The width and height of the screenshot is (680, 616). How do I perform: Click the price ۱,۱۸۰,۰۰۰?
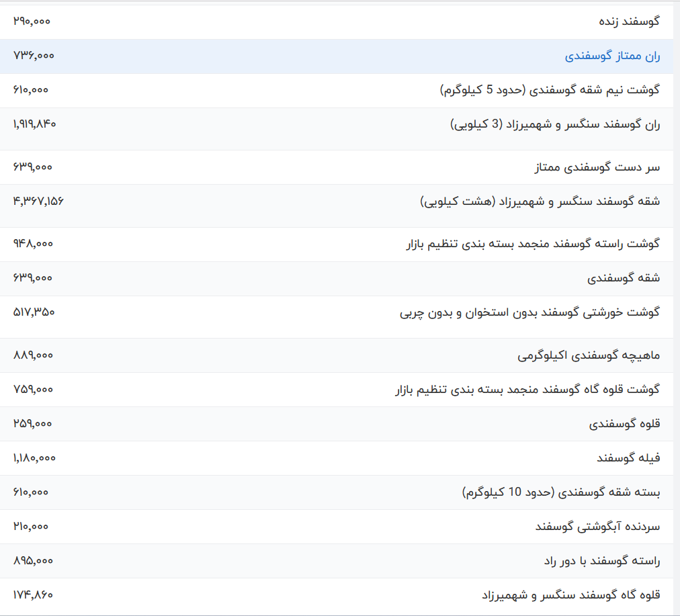click(34, 457)
